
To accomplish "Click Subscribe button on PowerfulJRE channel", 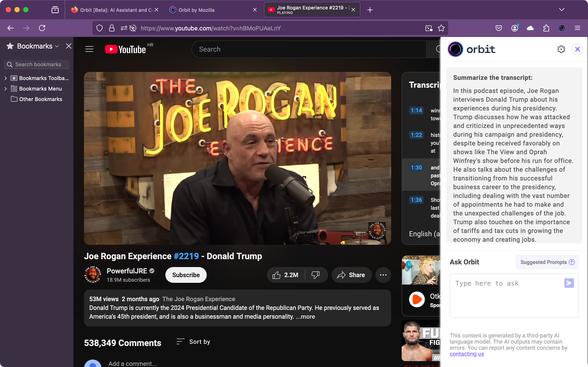I will click(186, 275).
